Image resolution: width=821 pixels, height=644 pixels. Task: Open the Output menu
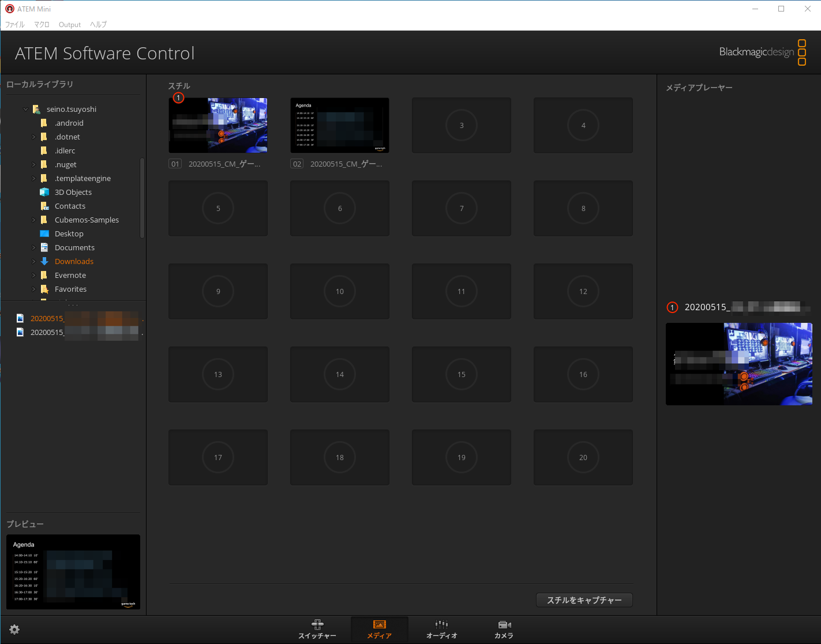tap(70, 25)
